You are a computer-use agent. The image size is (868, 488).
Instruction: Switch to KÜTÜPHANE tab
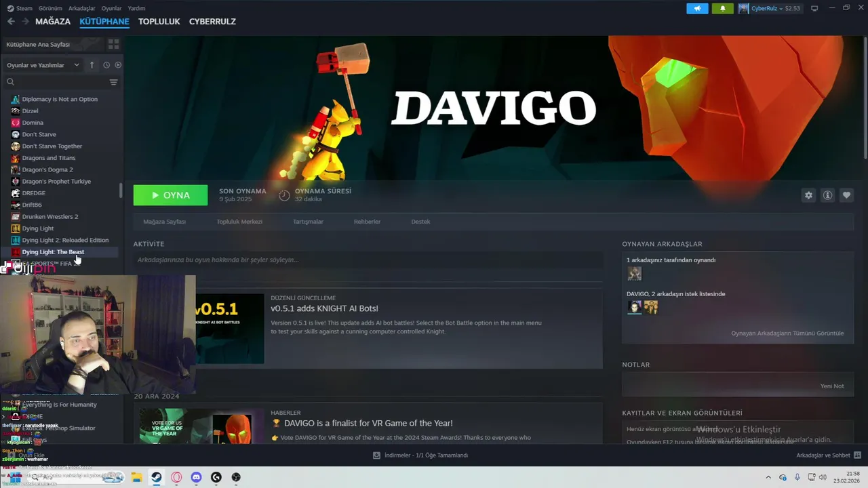coord(104,22)
